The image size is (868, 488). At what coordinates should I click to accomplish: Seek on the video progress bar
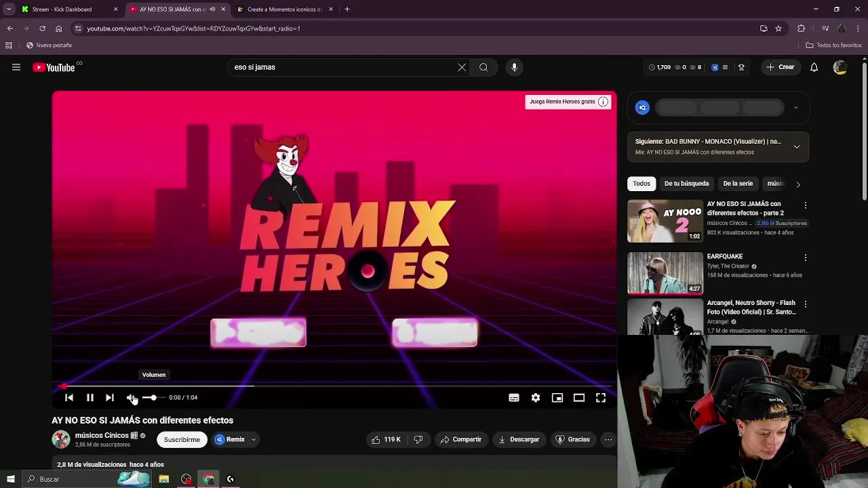pos(334,386)
